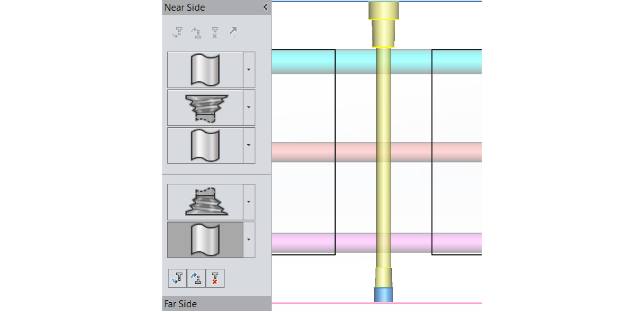Insert an element below the active Far Side element
644x311 pixels.
click(177, 278)
